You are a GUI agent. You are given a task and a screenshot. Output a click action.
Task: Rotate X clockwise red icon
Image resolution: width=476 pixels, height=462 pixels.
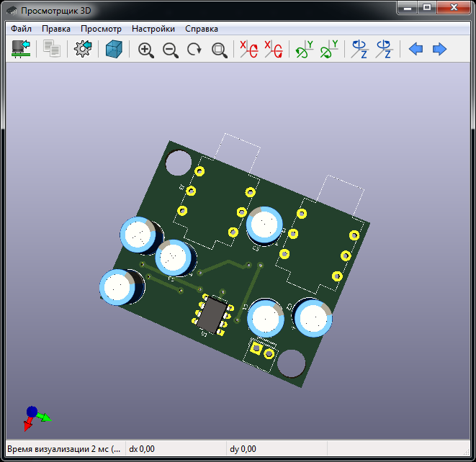click(x=248, y=50)
